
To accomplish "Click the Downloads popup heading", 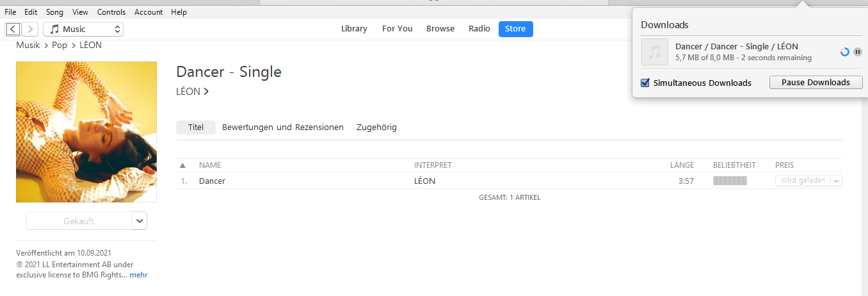I will [x=664, y=25].
